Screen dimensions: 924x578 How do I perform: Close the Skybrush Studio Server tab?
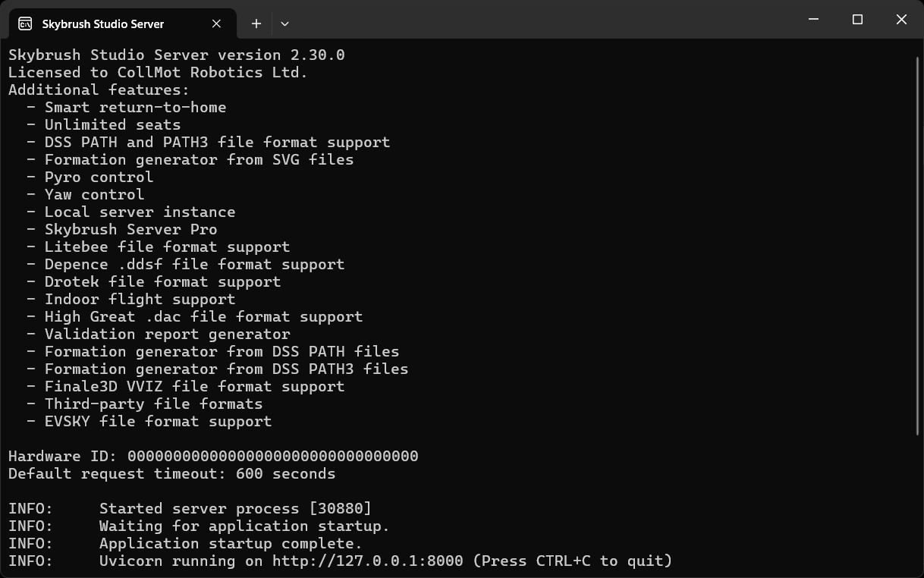(x=216, y=24)
